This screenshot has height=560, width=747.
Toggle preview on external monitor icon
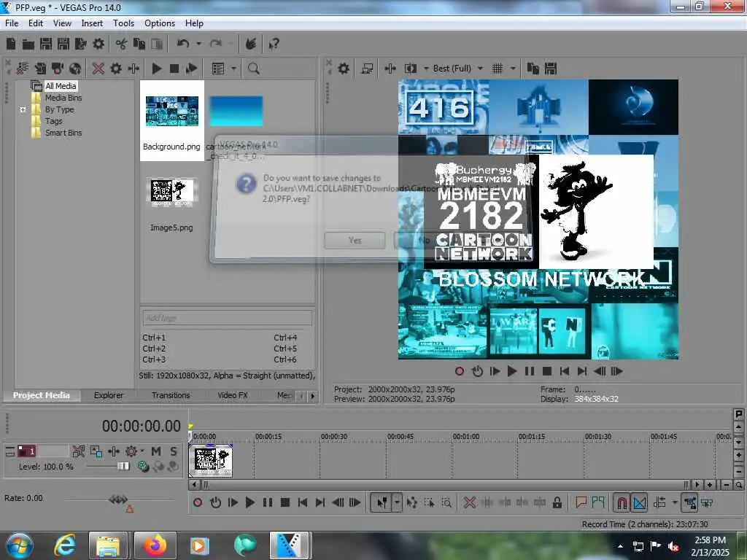(x=367, y=69)
